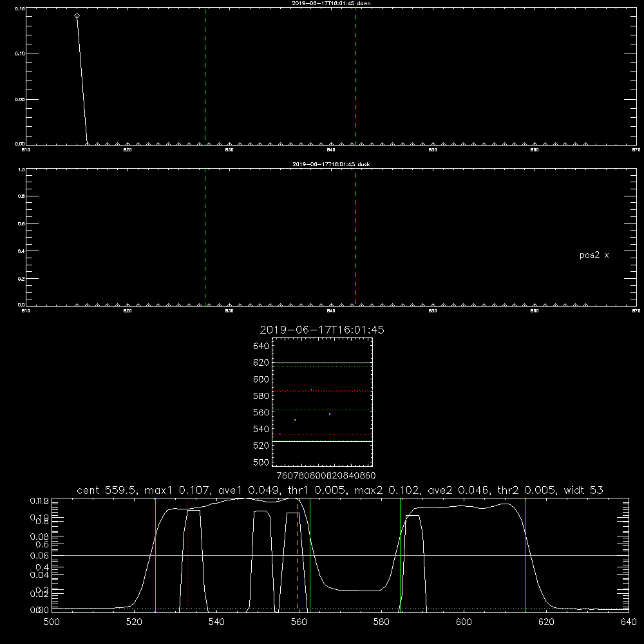Select the '2019-06-17T16:01:45 dusk' plot title

331,164
